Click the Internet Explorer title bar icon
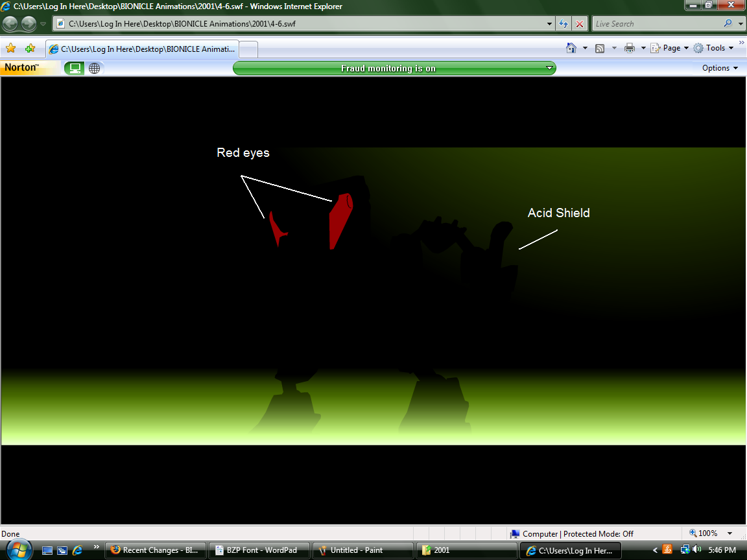 tap(6, 6)
